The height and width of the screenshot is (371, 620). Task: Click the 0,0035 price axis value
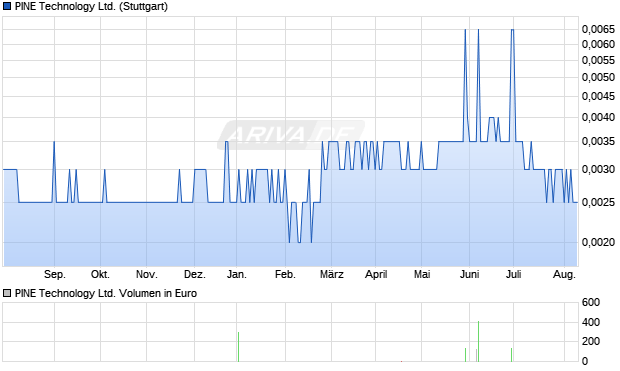(598, 141)
